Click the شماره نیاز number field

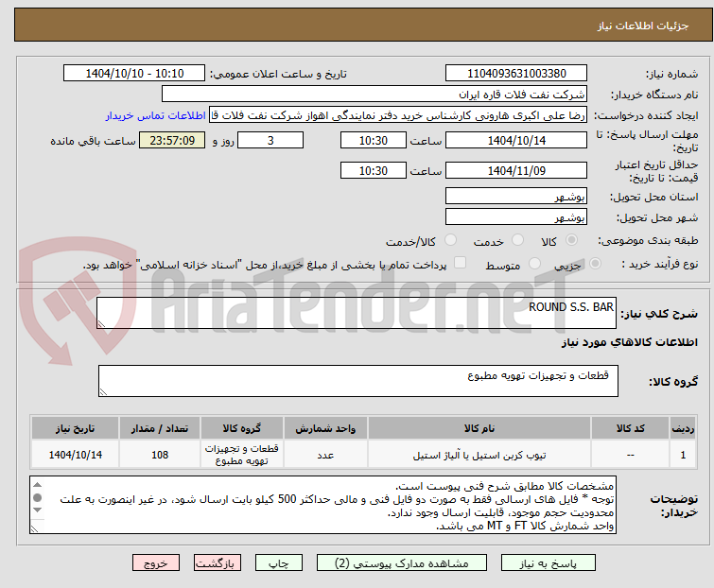[x=516, y=74]
